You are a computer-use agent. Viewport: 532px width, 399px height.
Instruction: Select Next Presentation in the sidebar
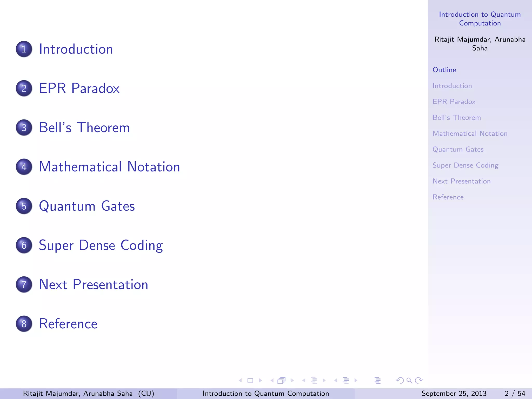point(462,181)
